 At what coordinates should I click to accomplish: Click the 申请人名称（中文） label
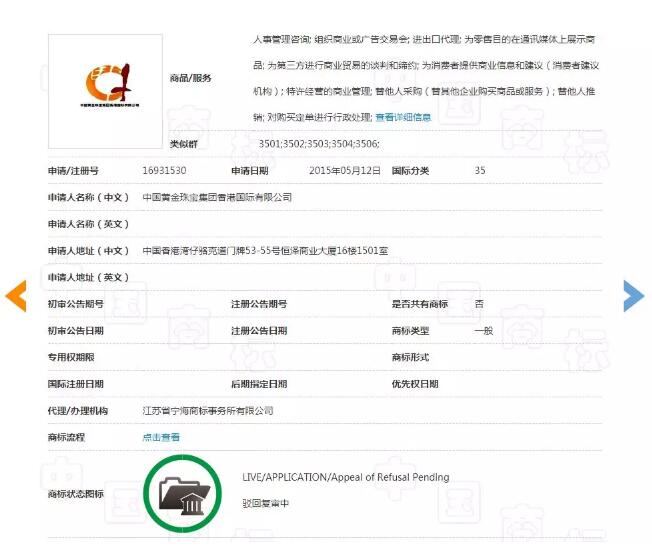[x=88, y=197]
